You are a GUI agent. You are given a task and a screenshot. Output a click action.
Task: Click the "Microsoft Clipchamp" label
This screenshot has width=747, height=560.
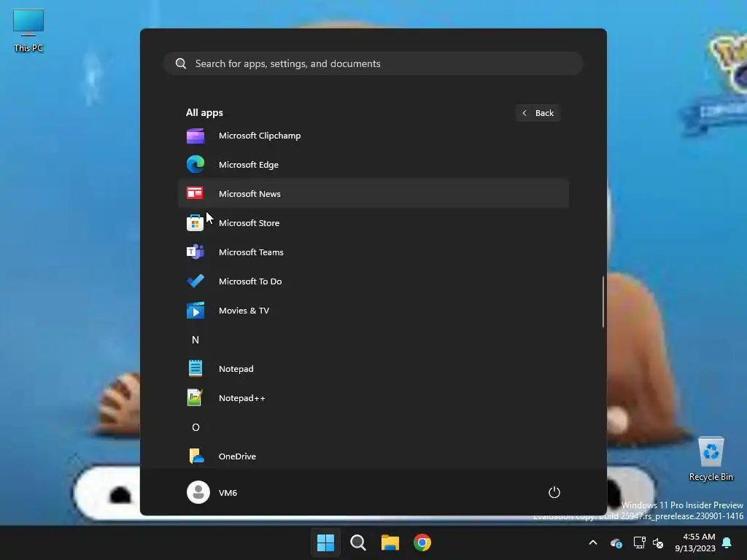point(260,136)
